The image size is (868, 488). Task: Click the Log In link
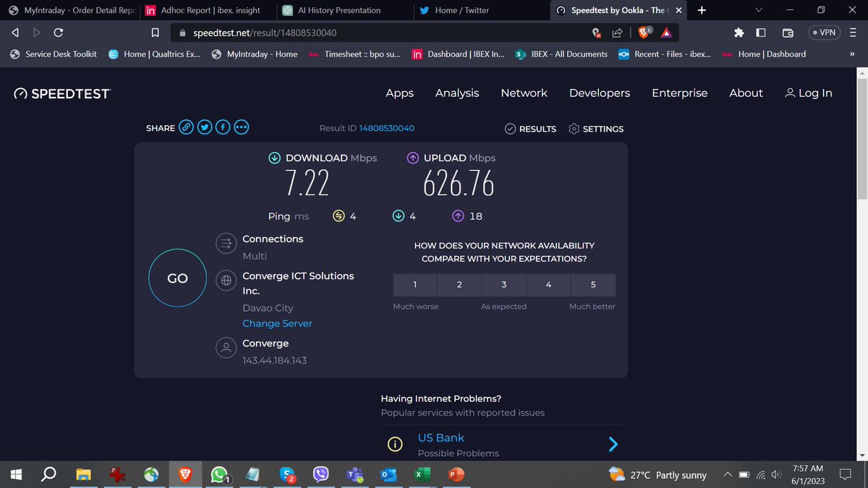[809, 93]
